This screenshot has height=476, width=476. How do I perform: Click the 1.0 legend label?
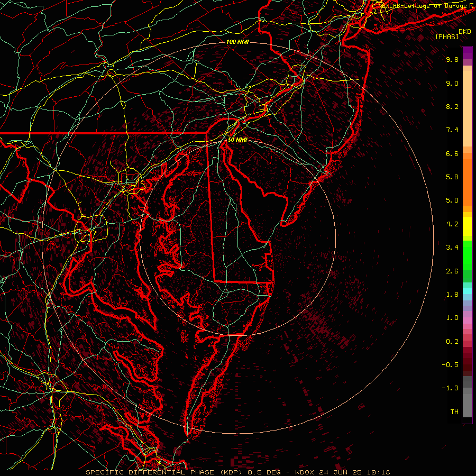pos(452,318)
